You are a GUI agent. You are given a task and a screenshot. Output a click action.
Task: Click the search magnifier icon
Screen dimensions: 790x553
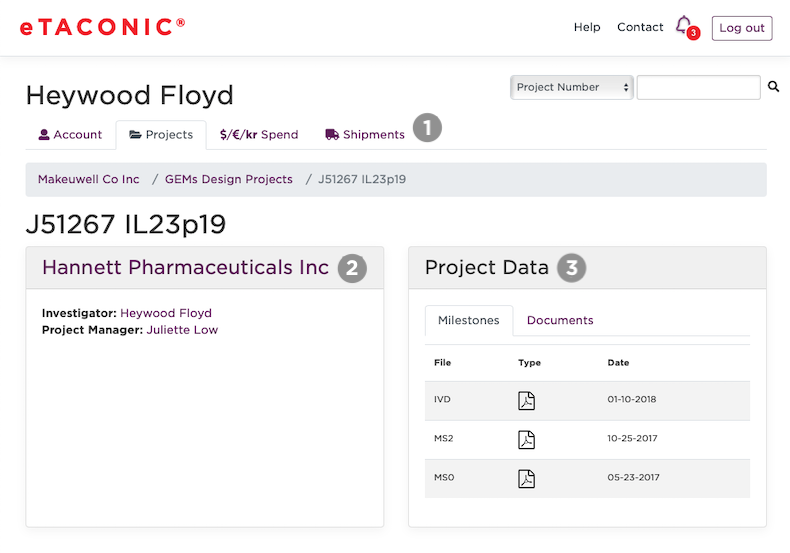(773, 87)
